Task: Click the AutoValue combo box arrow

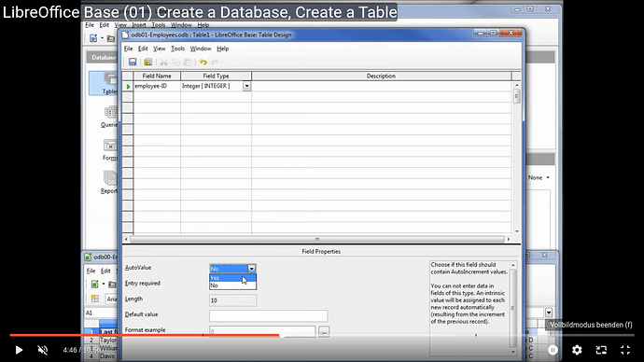Action: click(x=251, y=269)
